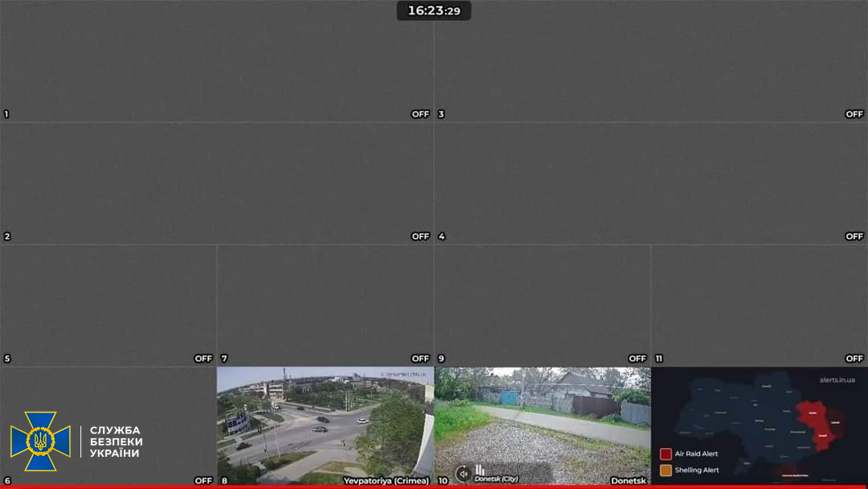Toggle the OFF status on camera 3
The height and width of the screenshot is (489, 868).
coord(854,114)
